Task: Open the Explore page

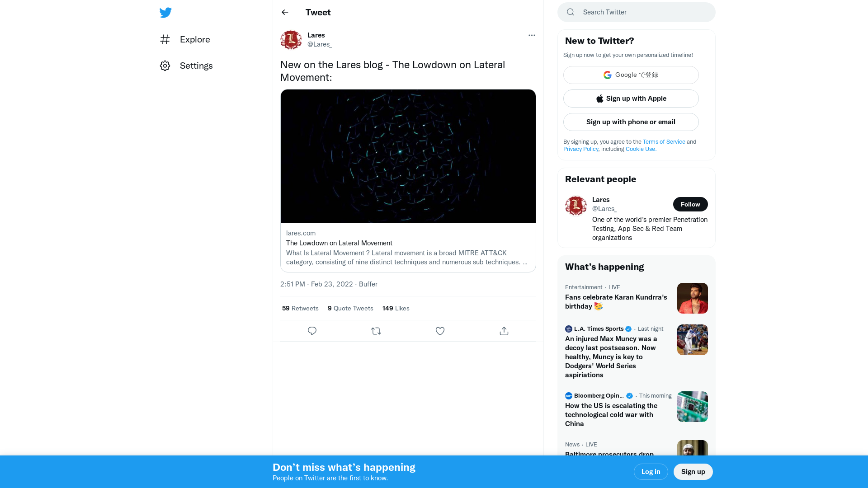Action: (185, 39)
